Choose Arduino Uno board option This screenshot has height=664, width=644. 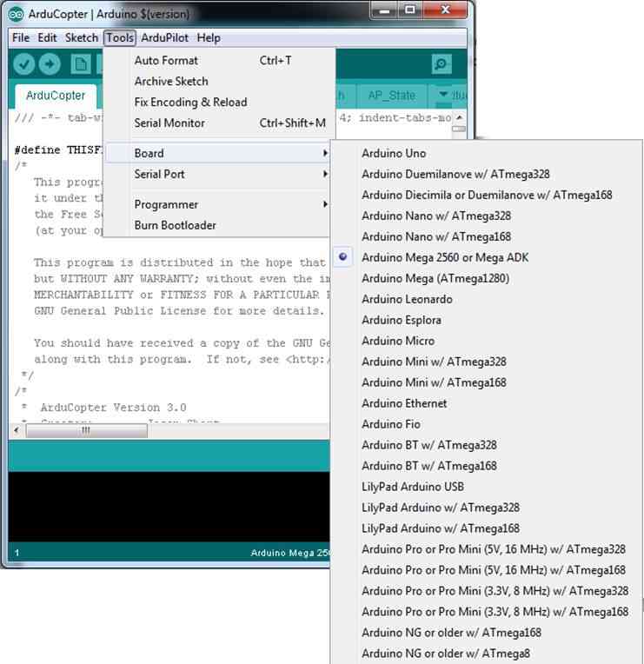pyautogui.click(x=394, y=153)
